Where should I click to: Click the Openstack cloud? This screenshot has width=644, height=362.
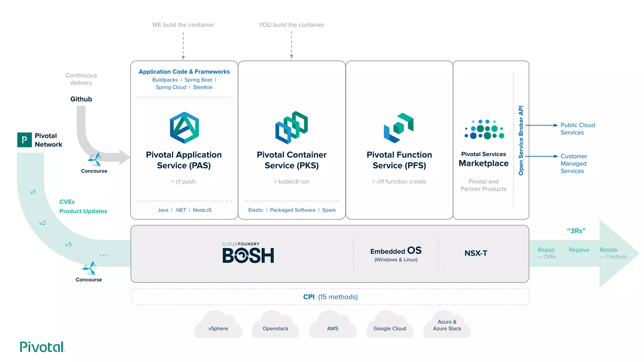pyautogui.click(x=275, y=324)
